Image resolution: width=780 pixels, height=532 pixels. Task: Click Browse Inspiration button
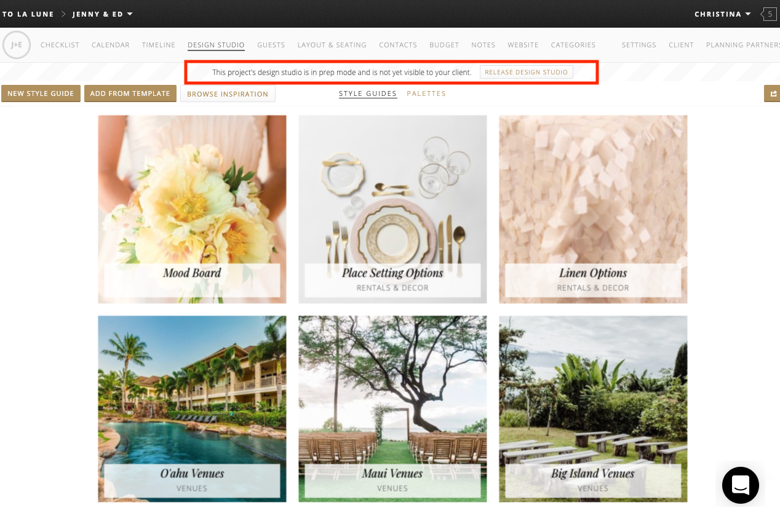point(228,94)
